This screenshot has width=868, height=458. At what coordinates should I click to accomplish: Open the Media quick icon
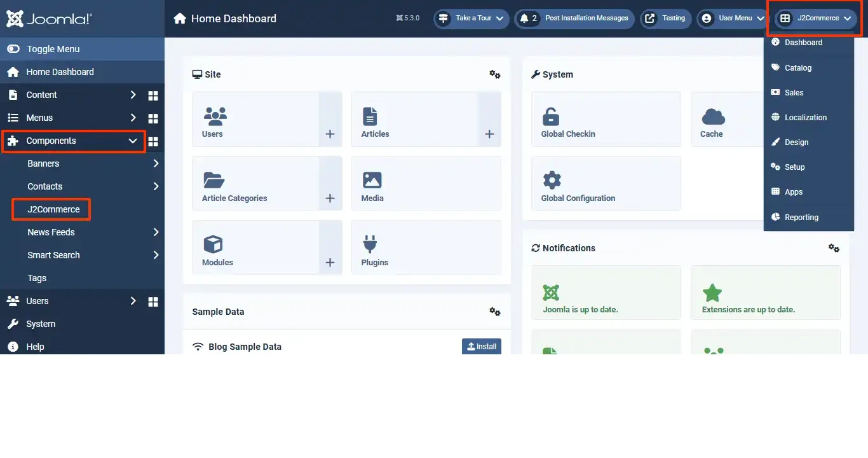pos(426,183)
